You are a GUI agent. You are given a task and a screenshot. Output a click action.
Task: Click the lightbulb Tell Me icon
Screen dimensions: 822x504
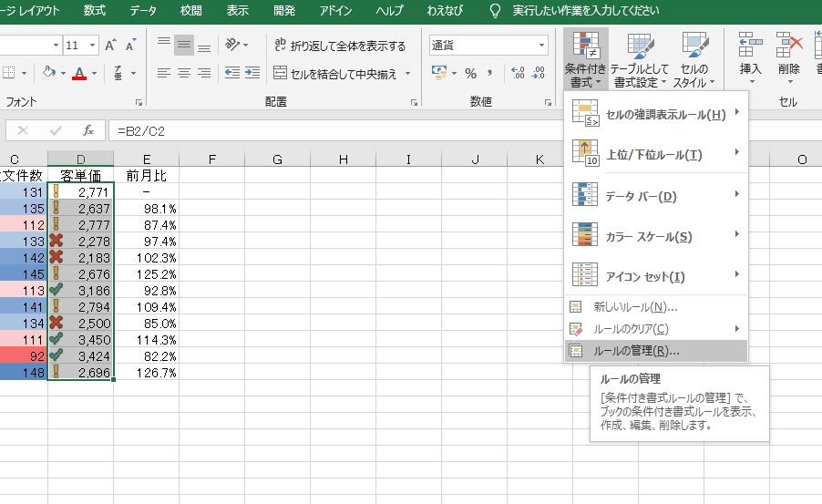[x=495, y=11]
